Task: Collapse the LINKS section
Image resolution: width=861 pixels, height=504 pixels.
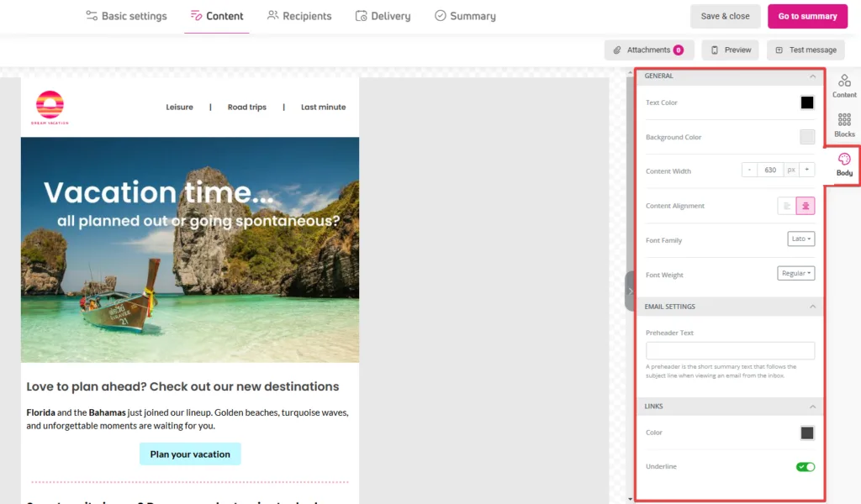Action: pyautogui.click(x=812, y=407)
